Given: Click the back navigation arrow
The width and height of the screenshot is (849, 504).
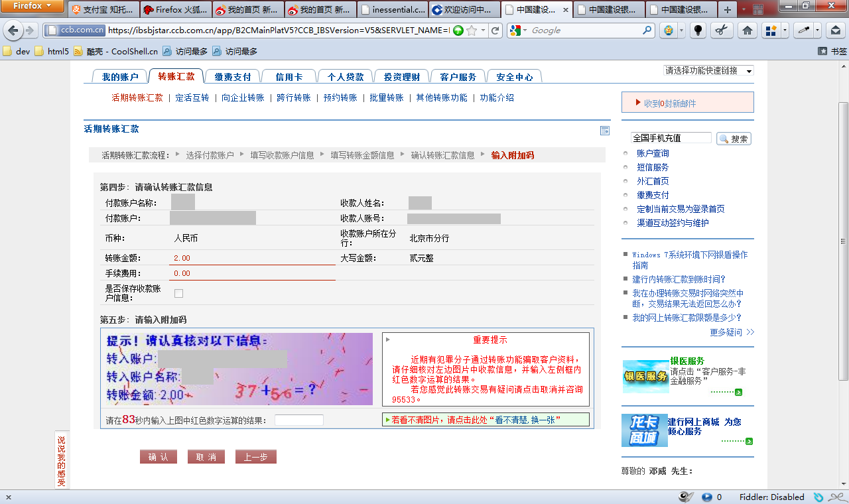Looking at the screenshot, I should coord(13,31).
